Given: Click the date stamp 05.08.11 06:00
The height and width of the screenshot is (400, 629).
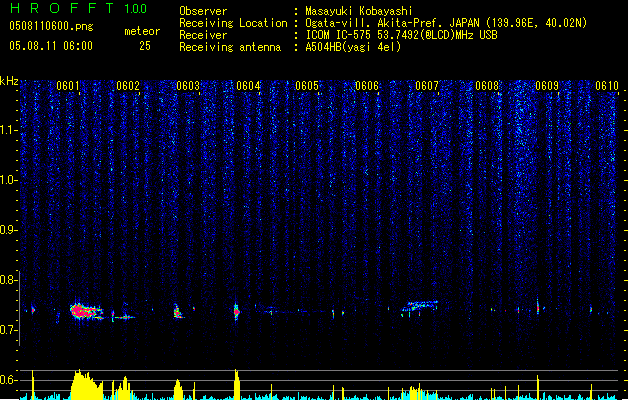Looking at the screenshot, I should tap(51, 46).
